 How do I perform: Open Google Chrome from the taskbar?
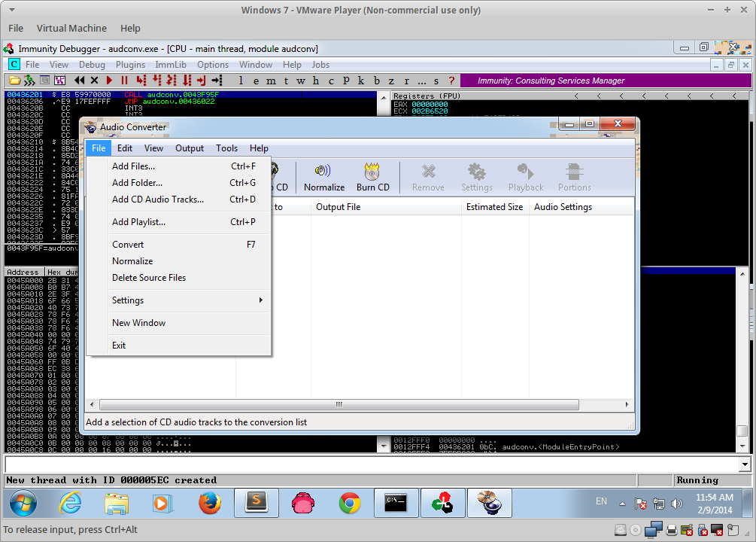350,504
